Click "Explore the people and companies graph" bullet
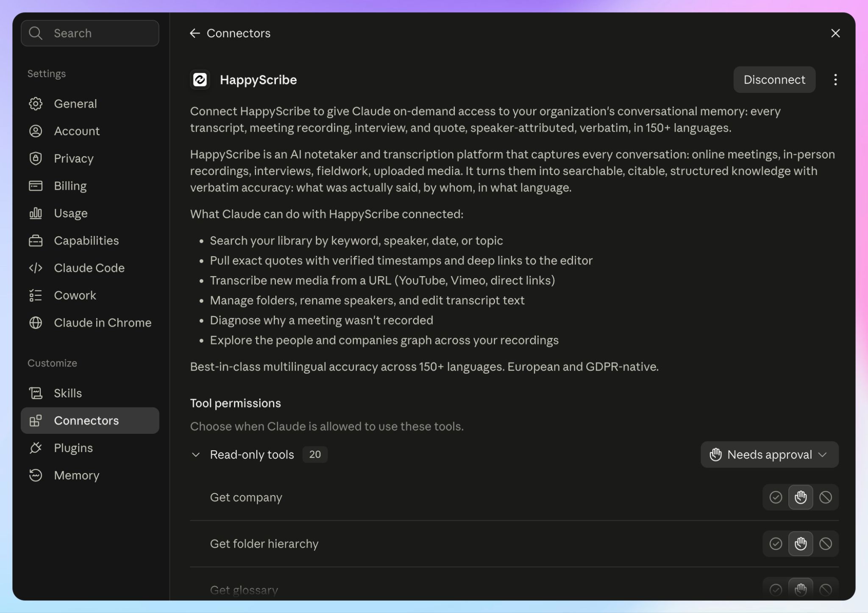Screen dimensions: 868x613 [384, 340]
